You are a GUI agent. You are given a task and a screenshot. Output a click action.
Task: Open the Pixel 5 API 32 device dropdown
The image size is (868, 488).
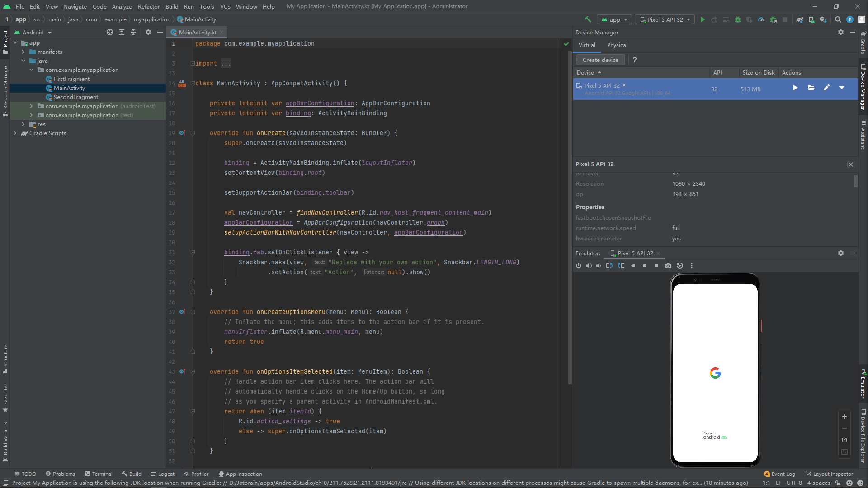(665, 19)
